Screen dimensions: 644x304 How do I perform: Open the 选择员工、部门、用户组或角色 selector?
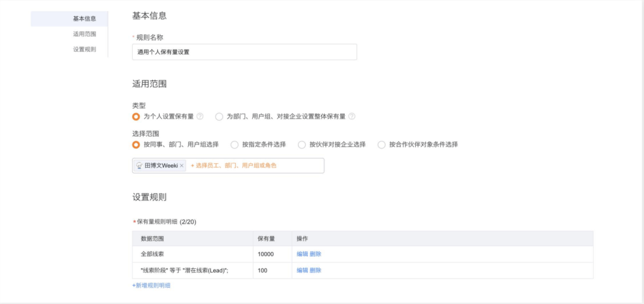tap(233, 166)
